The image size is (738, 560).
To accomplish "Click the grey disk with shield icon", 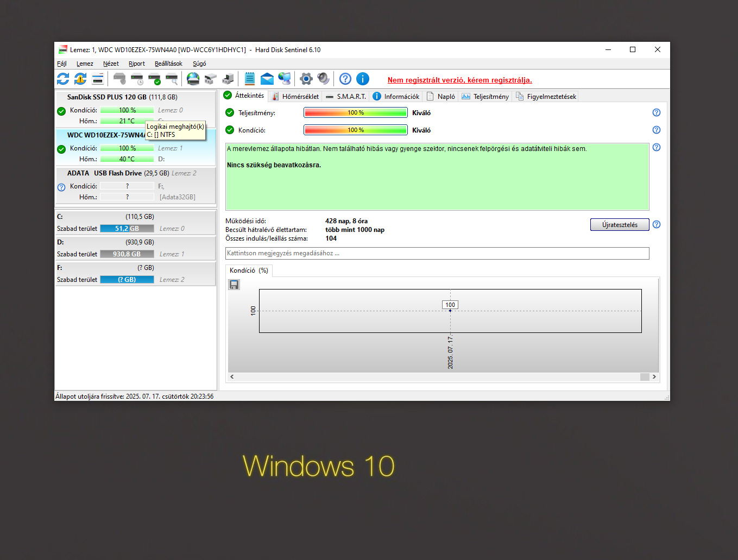I will pos(119,79).
